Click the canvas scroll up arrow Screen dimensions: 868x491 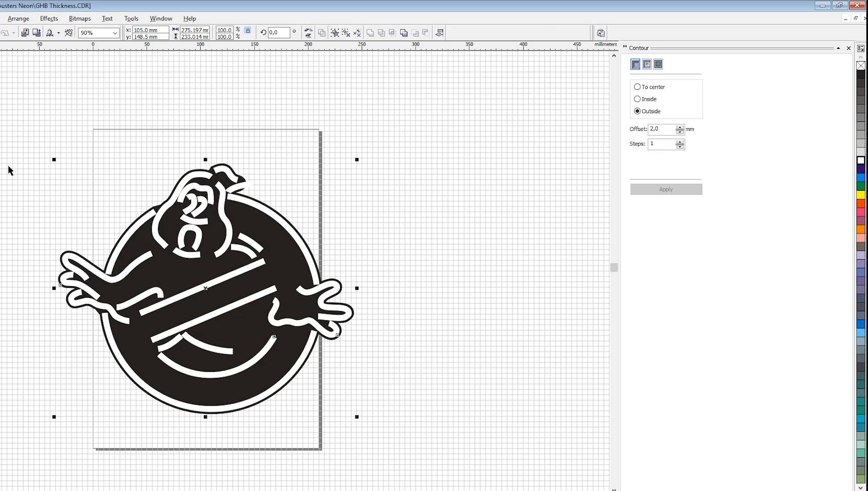click(614, 56)
